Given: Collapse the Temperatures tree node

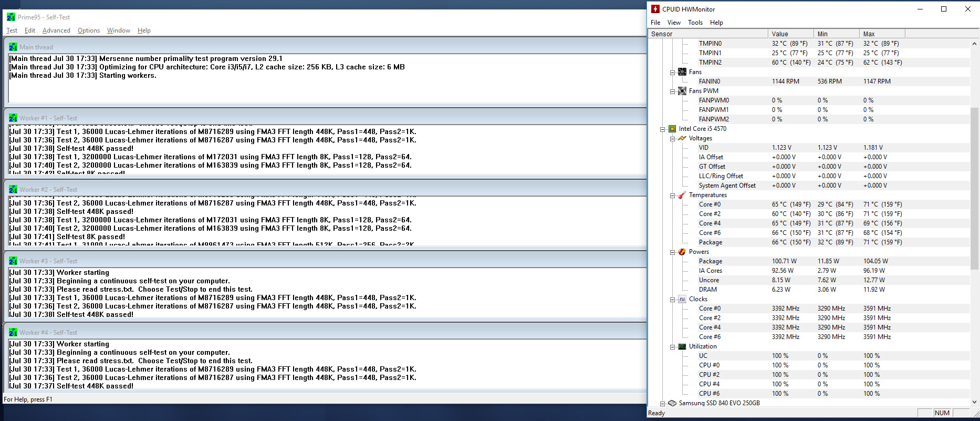Looking at the screenshot, I should 673,196.
